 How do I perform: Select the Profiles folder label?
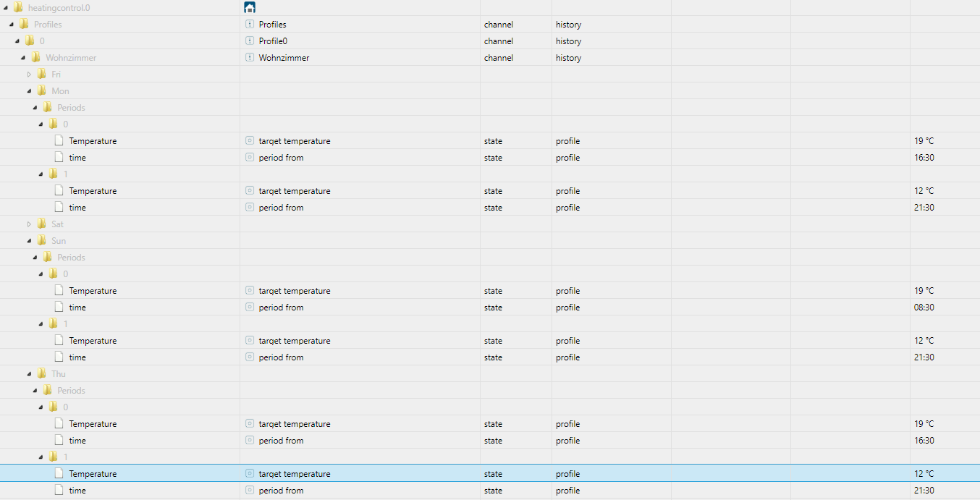click(48, 25)
